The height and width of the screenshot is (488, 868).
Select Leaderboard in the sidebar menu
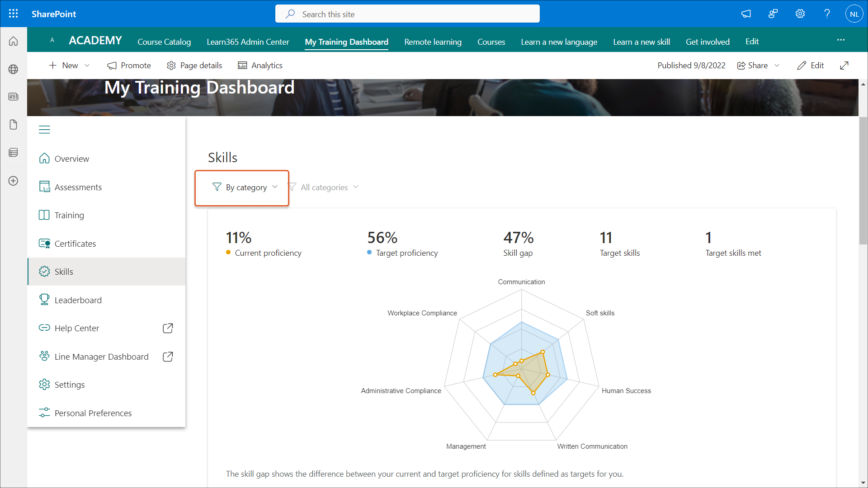tap(78, 300)
